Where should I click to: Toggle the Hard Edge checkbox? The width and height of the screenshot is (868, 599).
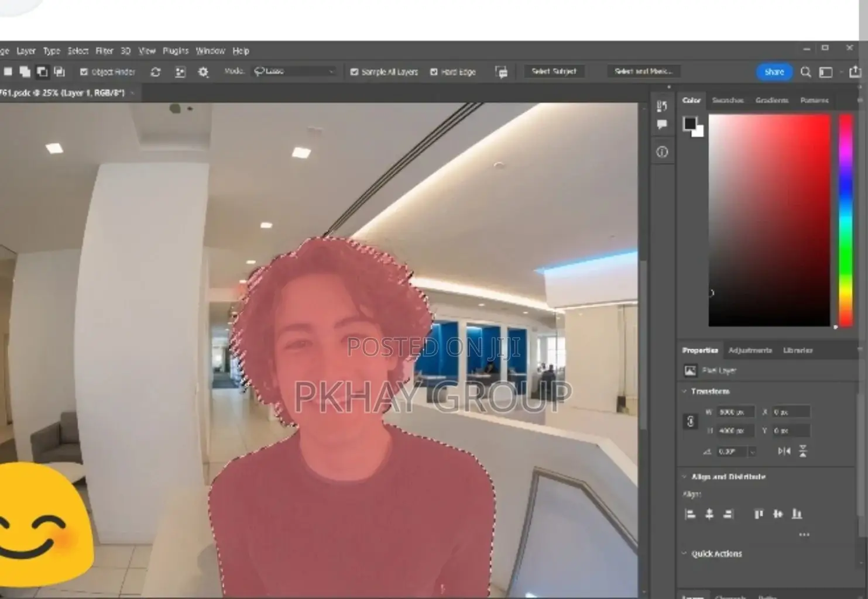point(434,72)
